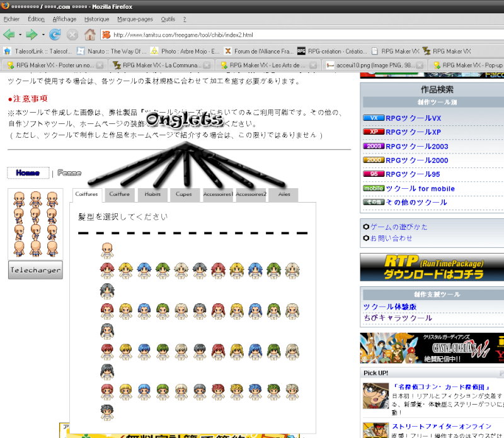This screenshot has width=504, height=438.
Task: Open the RPG-création bookmark
Action: (333, 51)
